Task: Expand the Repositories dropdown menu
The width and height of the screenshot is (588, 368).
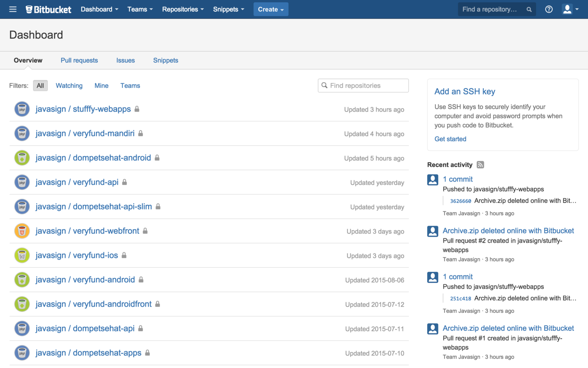Action: 183,9
